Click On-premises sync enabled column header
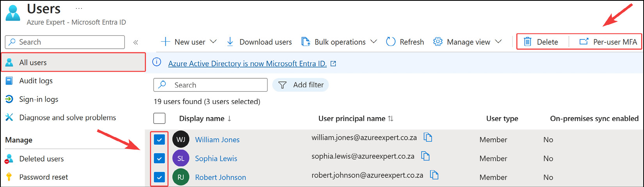This screenshot has width=644, height=187. (x=594, y=118)
